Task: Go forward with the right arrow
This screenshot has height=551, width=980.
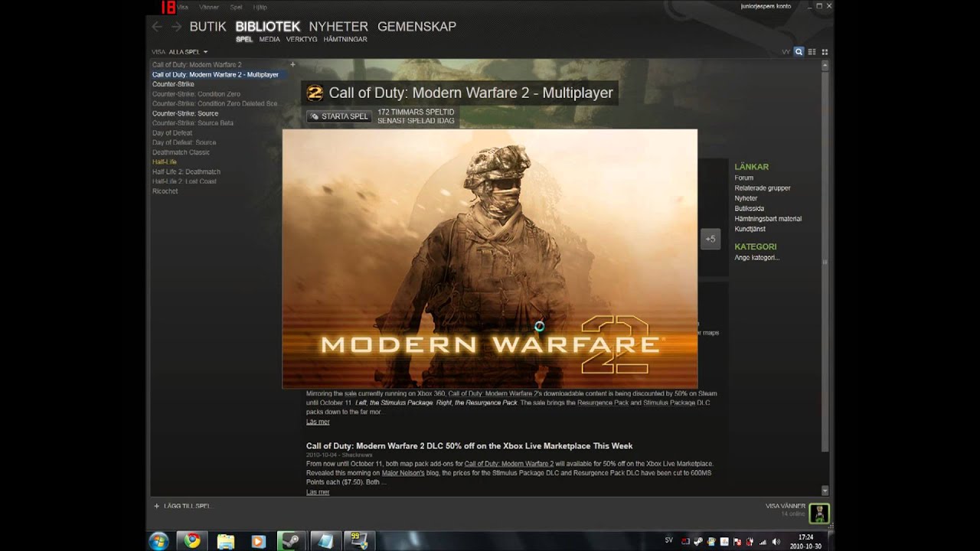Action: point(176,26)
